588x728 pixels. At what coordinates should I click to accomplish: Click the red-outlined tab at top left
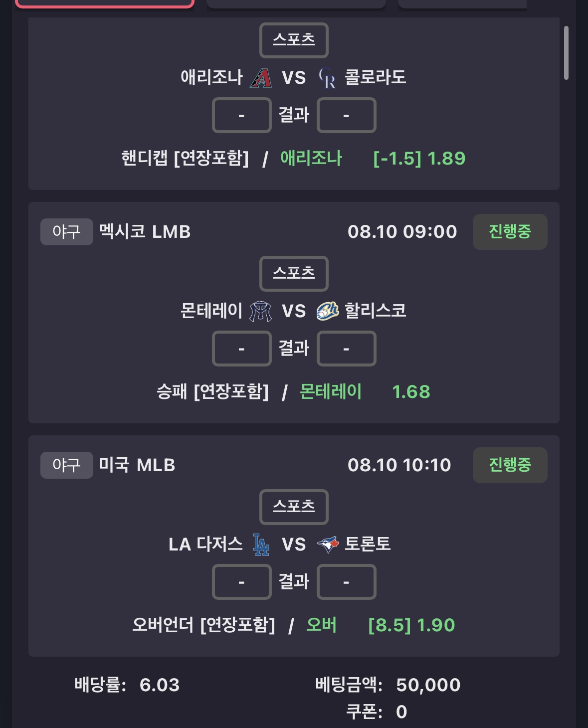[105, 3]
